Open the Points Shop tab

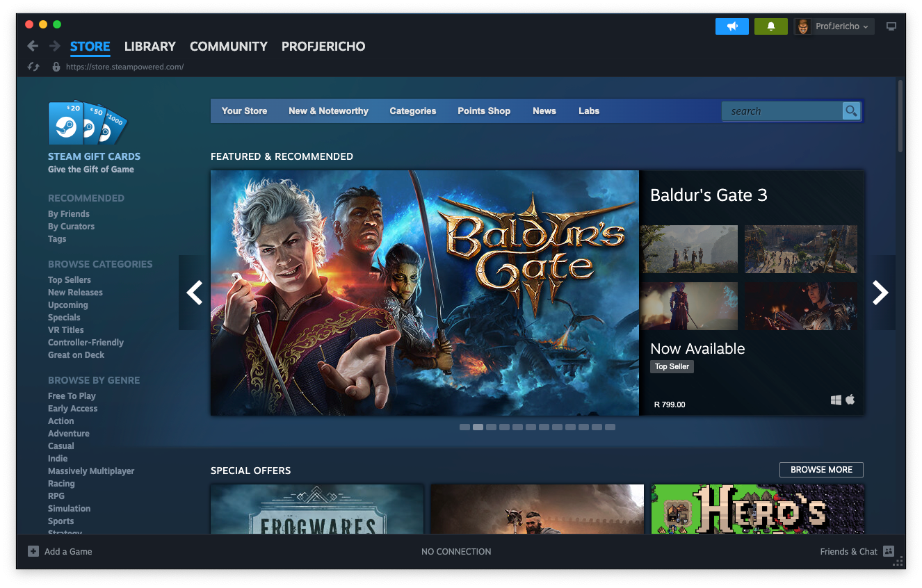click(484, 111)
